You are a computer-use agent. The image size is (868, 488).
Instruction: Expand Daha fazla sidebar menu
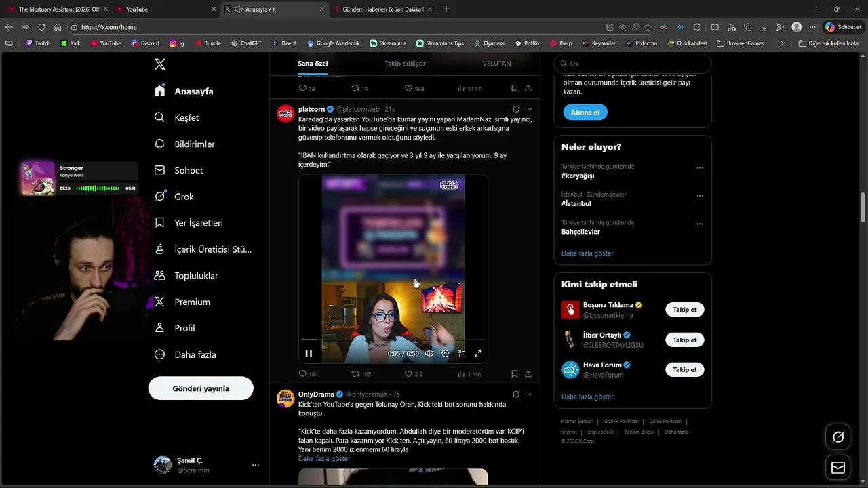point(185,354)
